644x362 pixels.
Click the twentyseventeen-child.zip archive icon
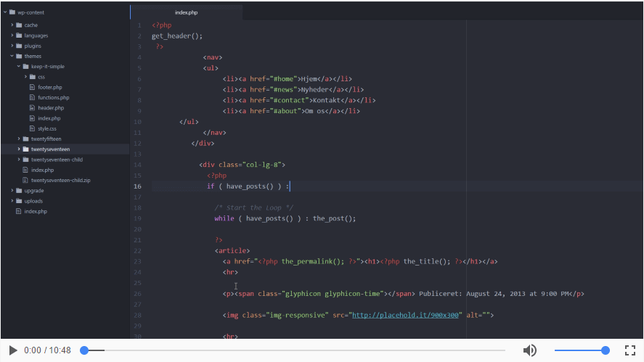25,180
